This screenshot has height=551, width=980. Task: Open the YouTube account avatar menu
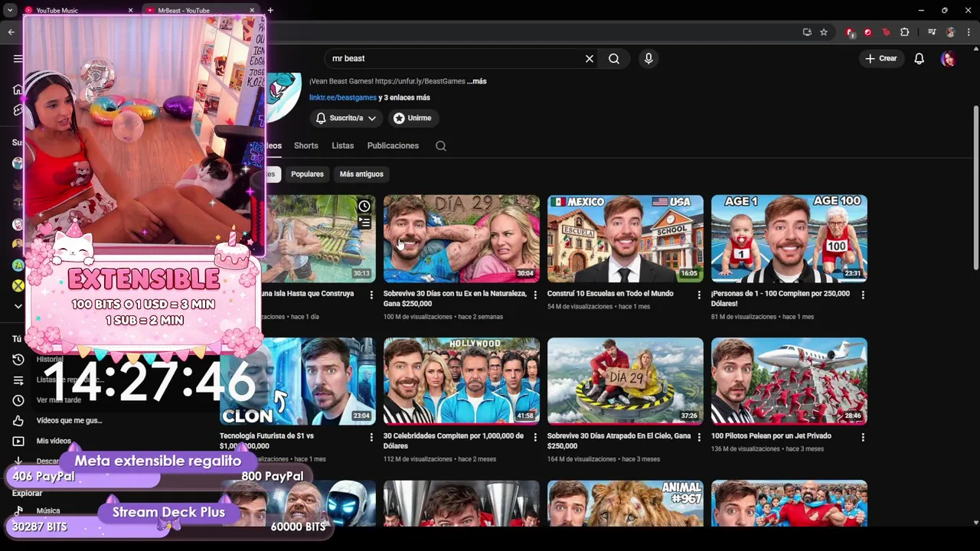(949, 58)
